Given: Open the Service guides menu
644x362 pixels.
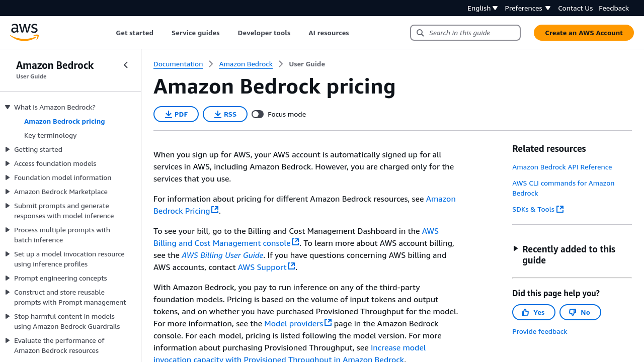Looking at the screenshot, I should click(x=195, y=33).
